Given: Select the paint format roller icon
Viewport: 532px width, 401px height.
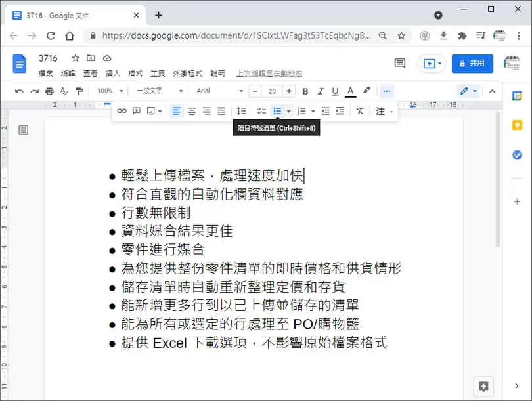Looking at the screenshot, I should 79,91.
